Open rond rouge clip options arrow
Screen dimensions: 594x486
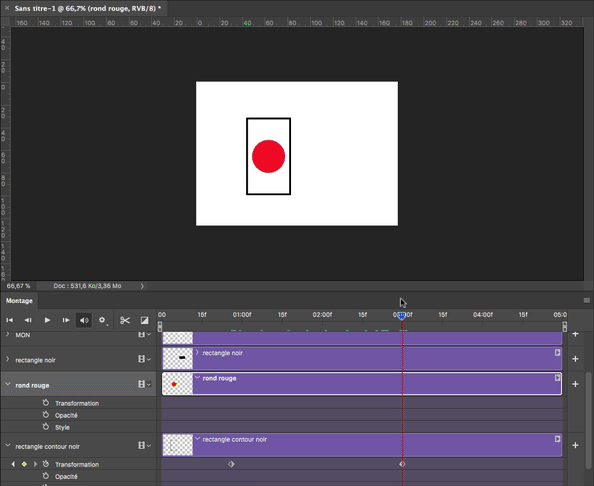(557, 378)
